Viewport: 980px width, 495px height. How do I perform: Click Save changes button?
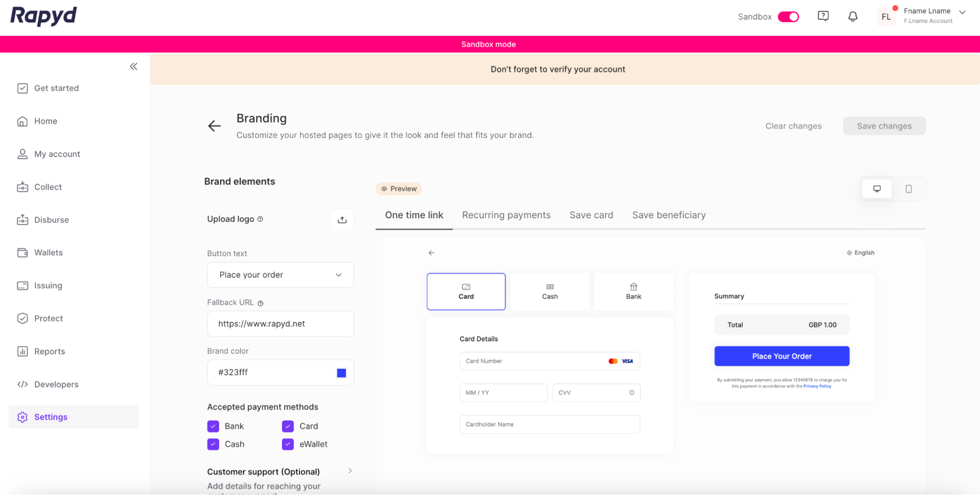(884, 126)
